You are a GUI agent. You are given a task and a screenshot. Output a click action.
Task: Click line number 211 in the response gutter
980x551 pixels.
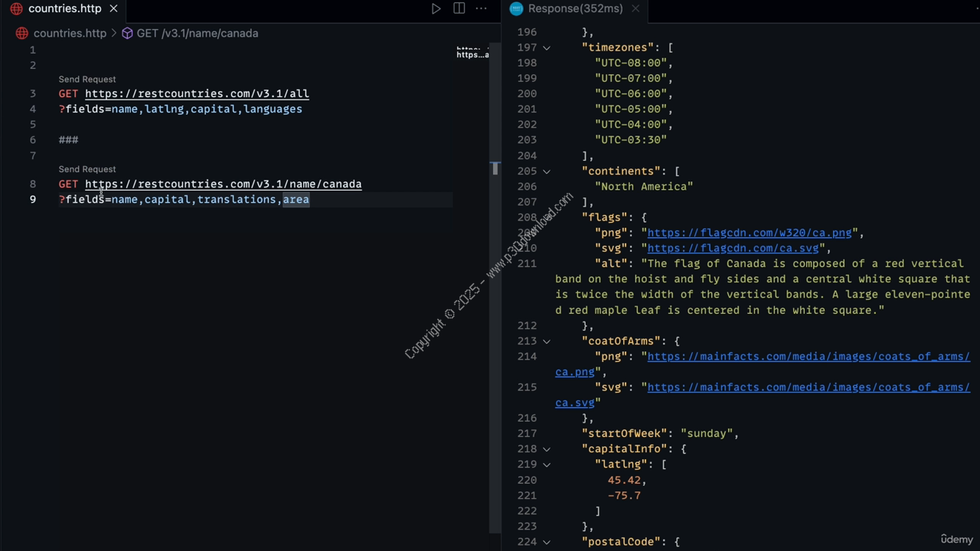point(527,263)
